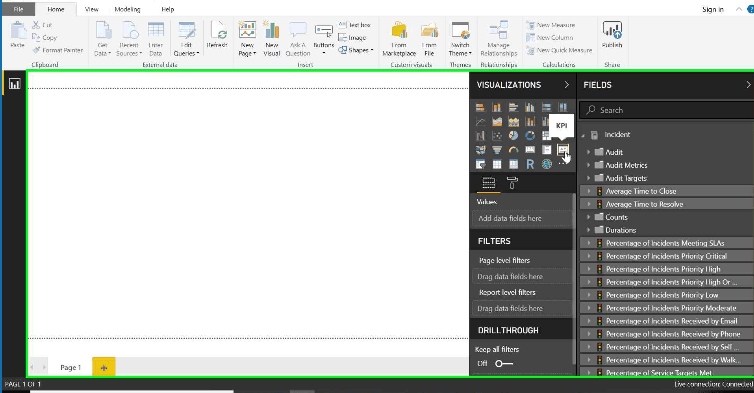Select the Funnel visual

[x=497, y=150]
